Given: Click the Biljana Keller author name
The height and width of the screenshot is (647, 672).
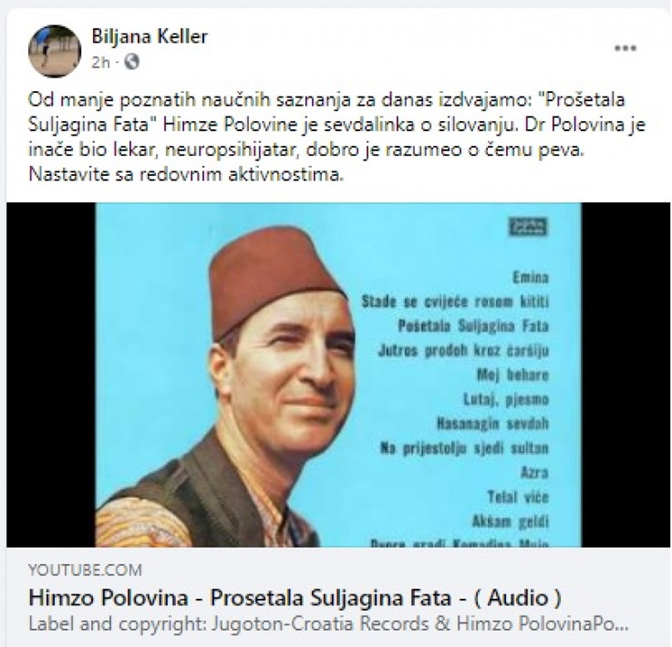Looking at the screenshot, I should pos(150,37).
